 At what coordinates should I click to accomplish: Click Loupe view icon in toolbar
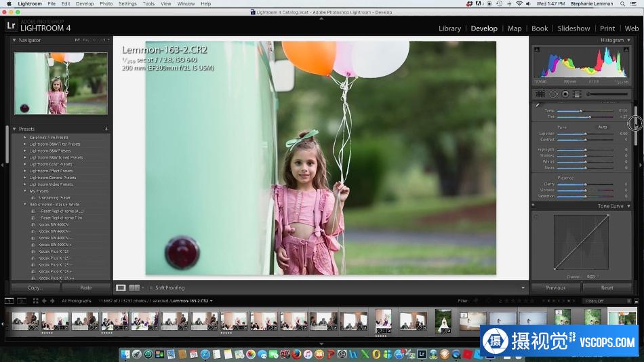pyautogui.click(x=121, y=287)
